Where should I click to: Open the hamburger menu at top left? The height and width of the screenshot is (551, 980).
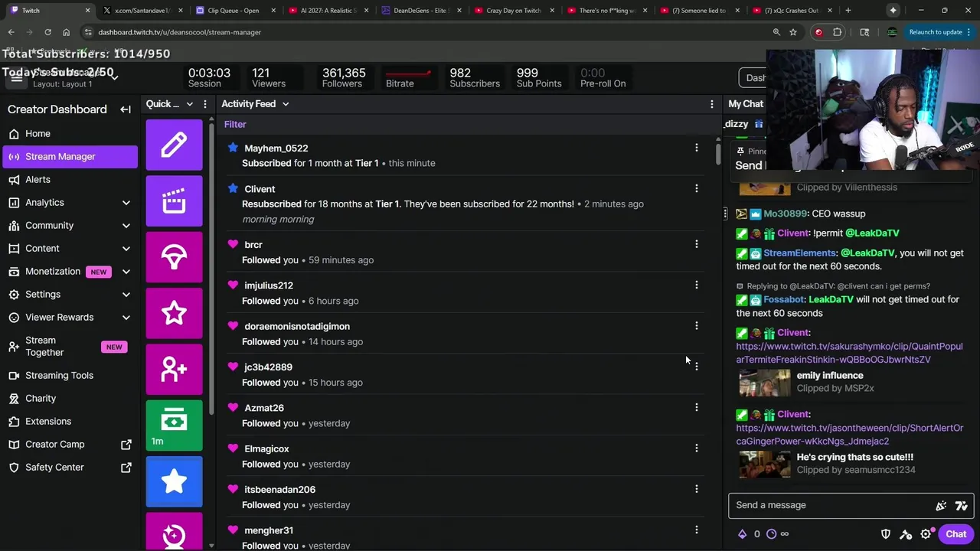pyautogui.click(x=16, y=78)
